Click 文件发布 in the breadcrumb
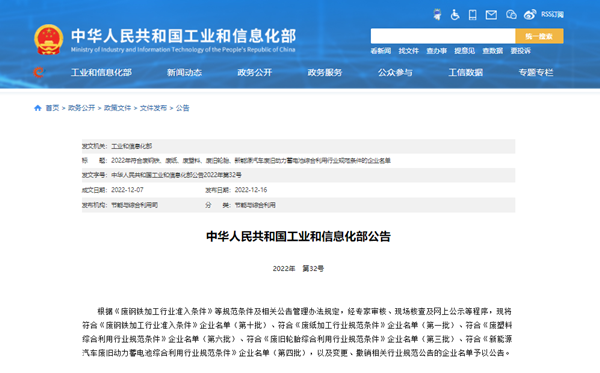The image size is (600, 373). pyautogui.click(x=153, y=108)
